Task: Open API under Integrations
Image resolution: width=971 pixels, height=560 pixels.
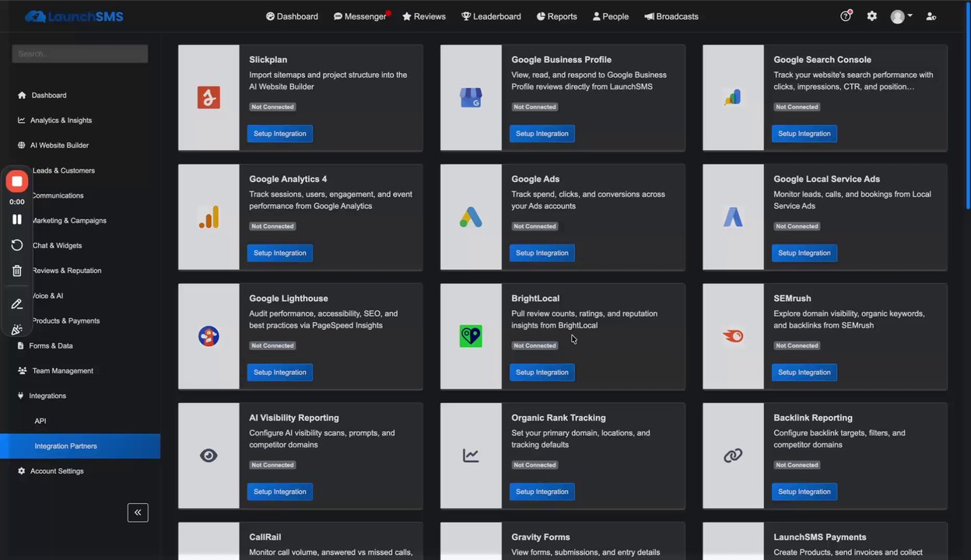Action: [80, 421]
